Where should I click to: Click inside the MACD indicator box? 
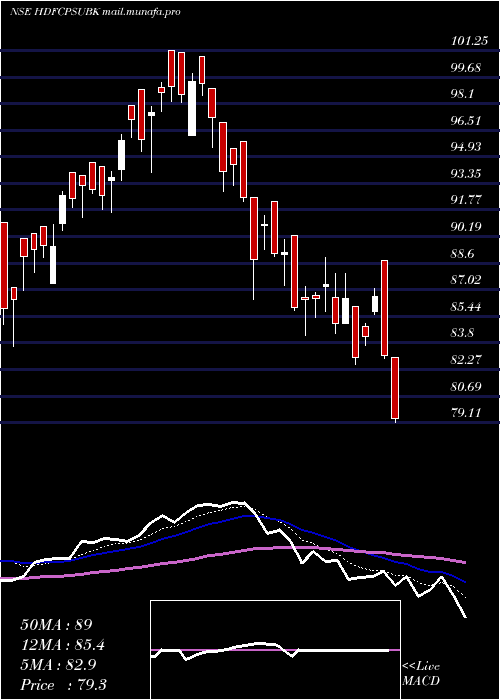coord(275,650)
